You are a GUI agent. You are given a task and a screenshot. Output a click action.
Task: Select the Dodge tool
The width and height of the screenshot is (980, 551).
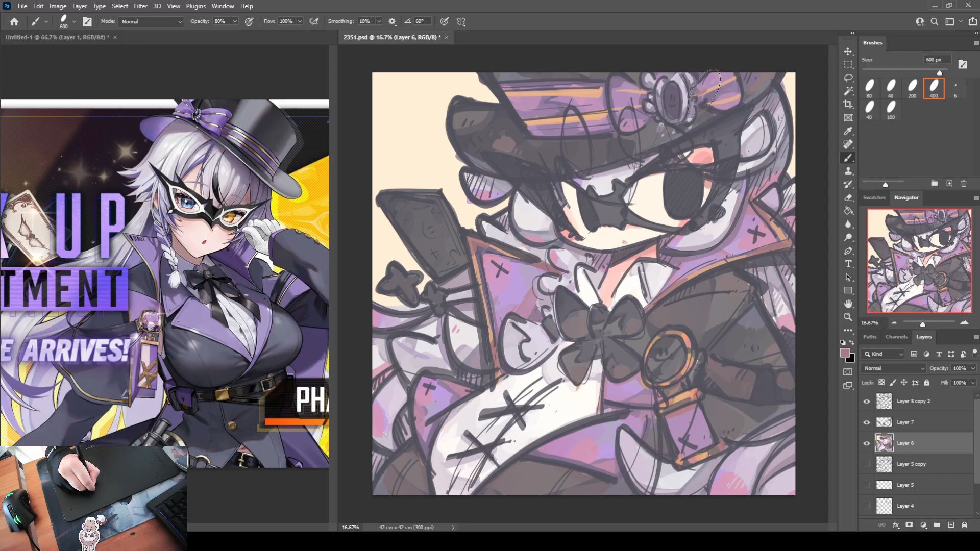[x=848, y=237]
